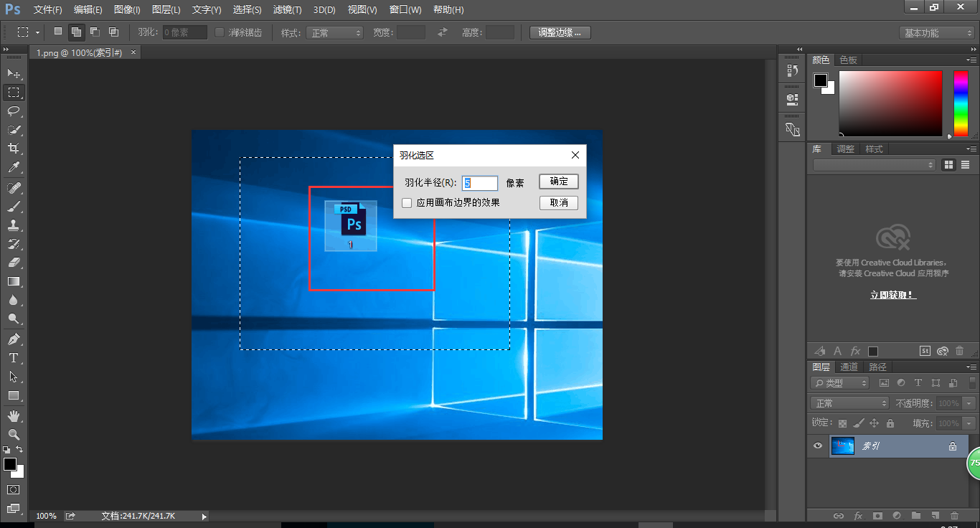Click the 立即获取 link in Libraries
Viewport: 980px width, 528px height.
click(893, 295)
